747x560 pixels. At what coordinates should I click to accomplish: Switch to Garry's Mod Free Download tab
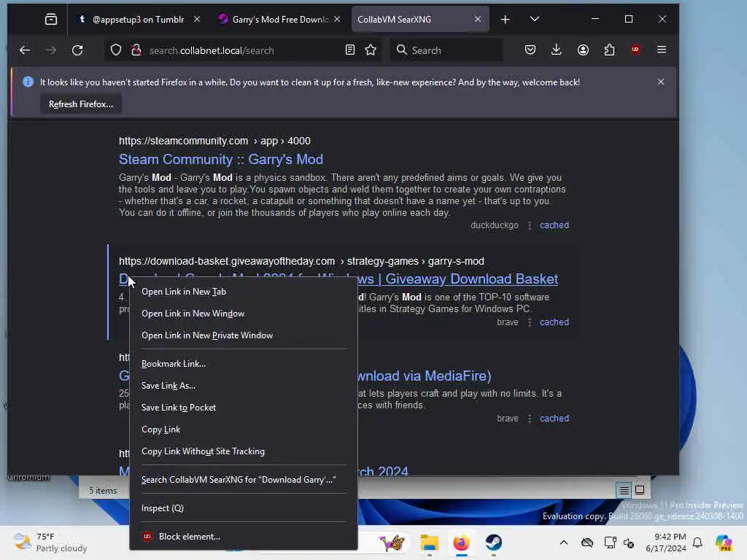click(279, 19)
